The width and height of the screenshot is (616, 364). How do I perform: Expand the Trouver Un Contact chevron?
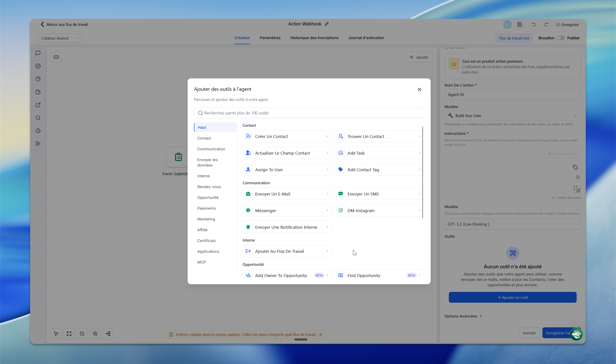tap(420, 136)
